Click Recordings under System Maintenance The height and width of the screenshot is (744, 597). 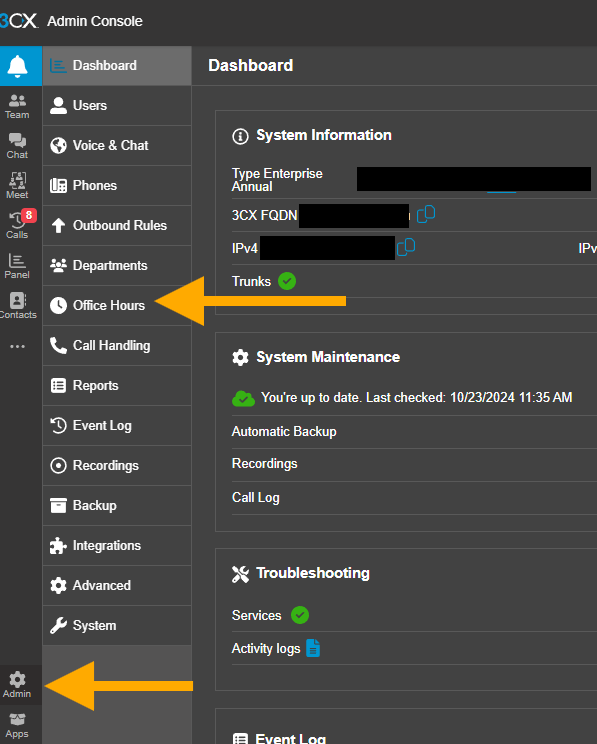pyautogui.click(x=264, y=464)
